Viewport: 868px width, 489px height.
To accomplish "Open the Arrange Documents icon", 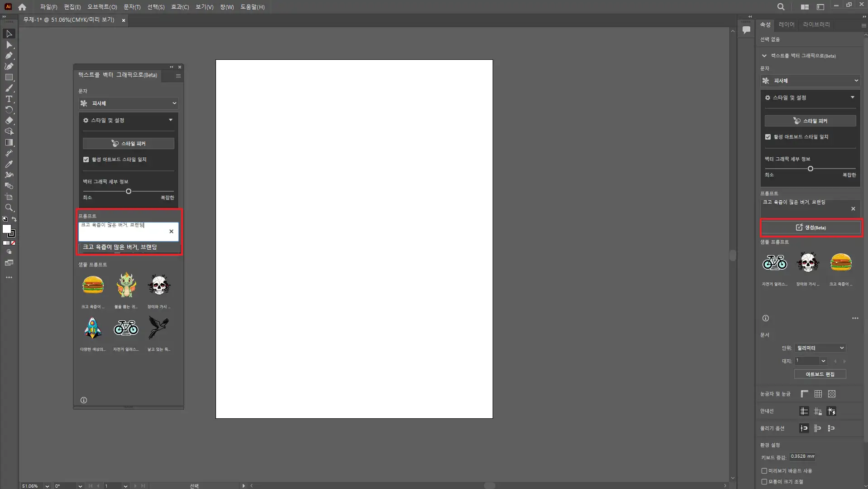I will tap(805, 7).
